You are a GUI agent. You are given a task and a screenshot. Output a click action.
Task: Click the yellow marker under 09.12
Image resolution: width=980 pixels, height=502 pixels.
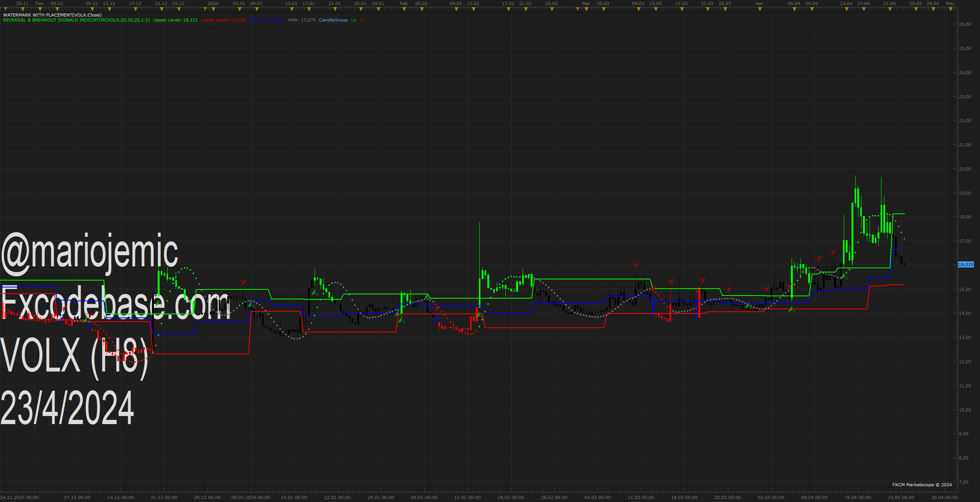point(92,9)
